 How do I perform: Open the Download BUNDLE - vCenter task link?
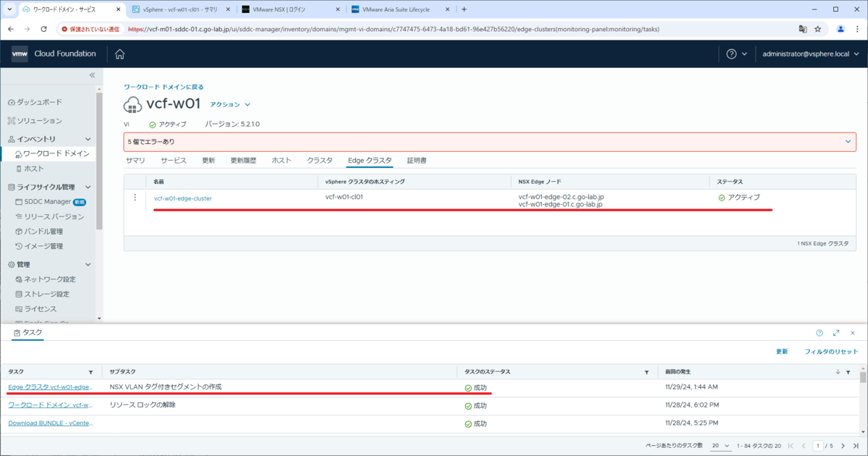pyautogui.click(x=50, y=423)
